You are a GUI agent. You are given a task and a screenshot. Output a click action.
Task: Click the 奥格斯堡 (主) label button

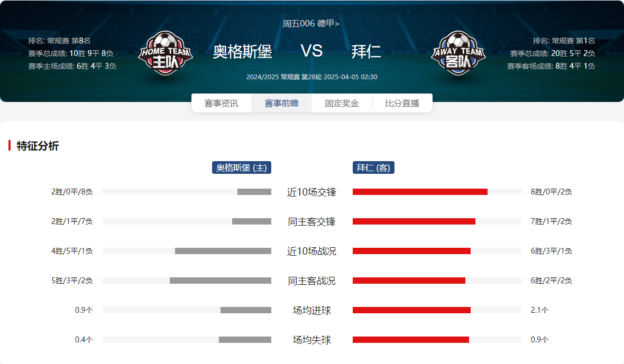(x=242, y=167)
